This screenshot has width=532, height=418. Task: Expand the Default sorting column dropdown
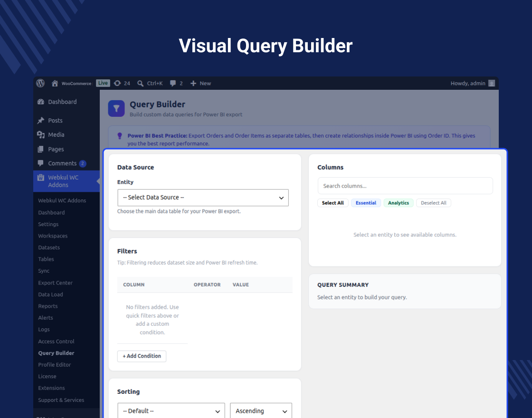(x=171, y=410)
